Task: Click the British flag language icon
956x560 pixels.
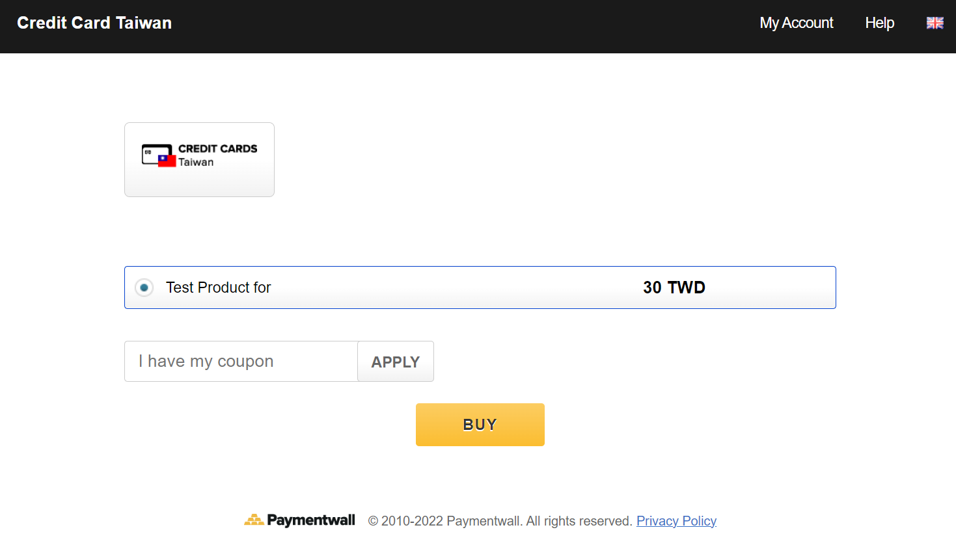Action: tap(935, 22)
